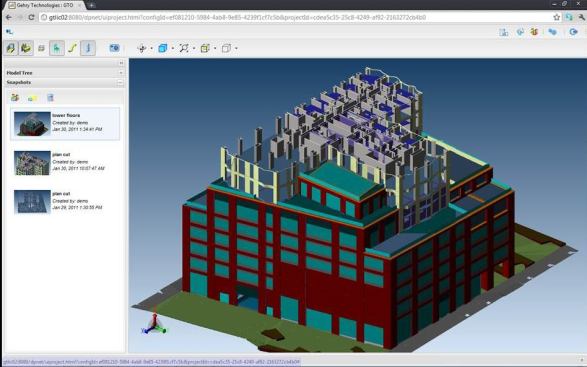
Task: Click the orange-yellow figure icon at top right
Action: click(x=534, y=32)
